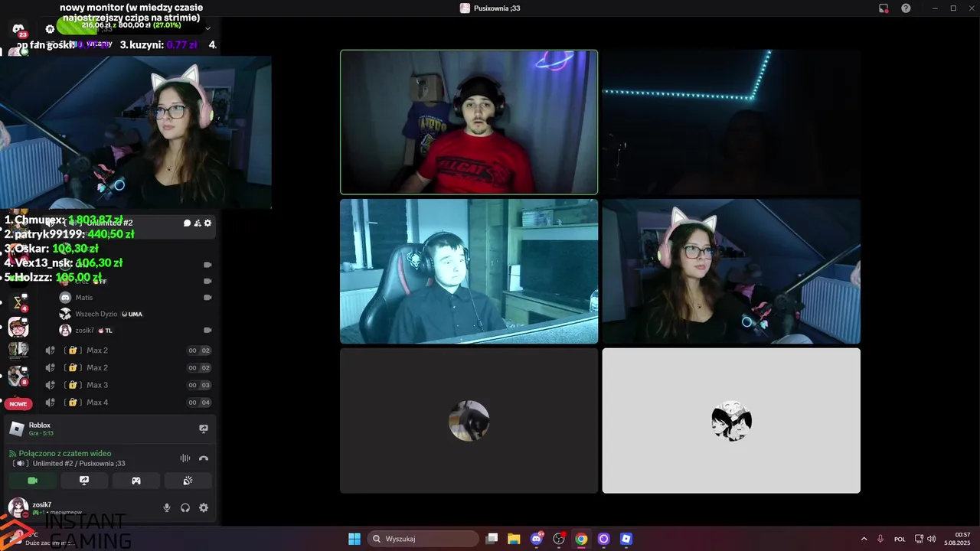Open Roblox from taskbar
980x551 pixels.
coord(626,539)
